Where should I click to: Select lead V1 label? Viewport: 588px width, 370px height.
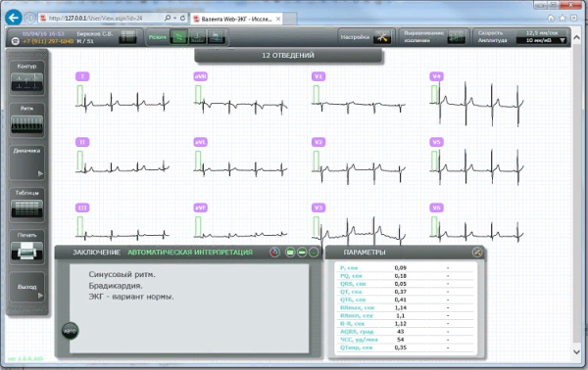coord(318,76)
